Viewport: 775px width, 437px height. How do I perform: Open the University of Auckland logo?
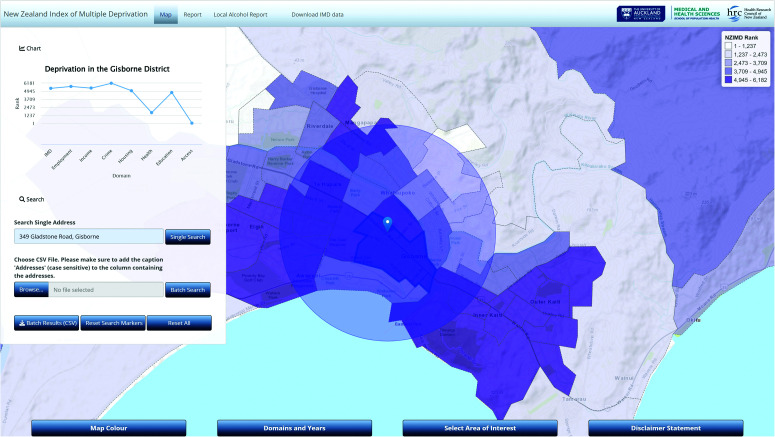point(641,13)
